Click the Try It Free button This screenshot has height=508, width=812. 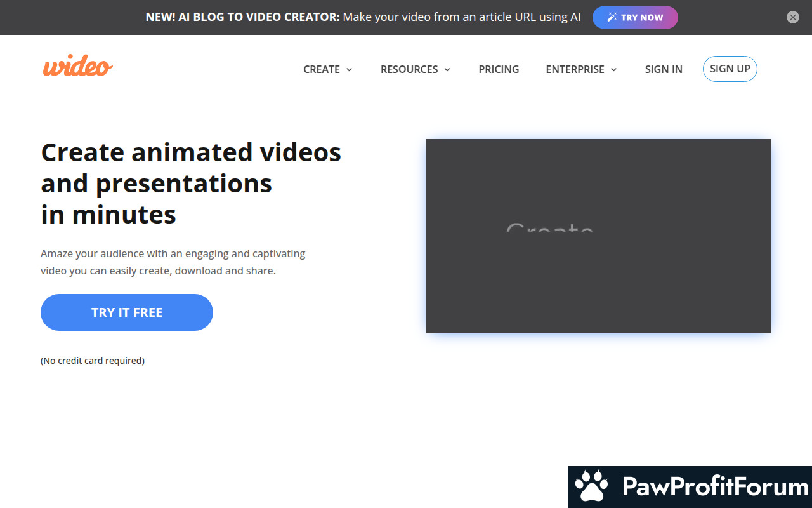click(x=127, y=312)
